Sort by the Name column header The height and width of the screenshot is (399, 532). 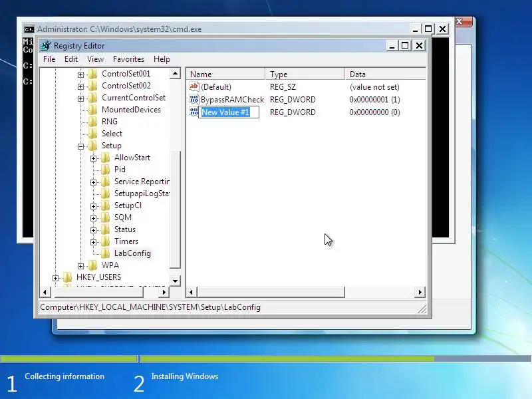[x=225, y=74]
